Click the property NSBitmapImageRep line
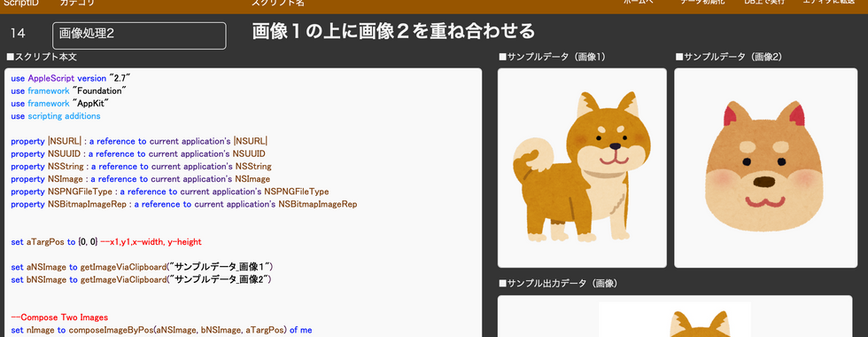Screen dimensions: 868x337 pos(184,204)
